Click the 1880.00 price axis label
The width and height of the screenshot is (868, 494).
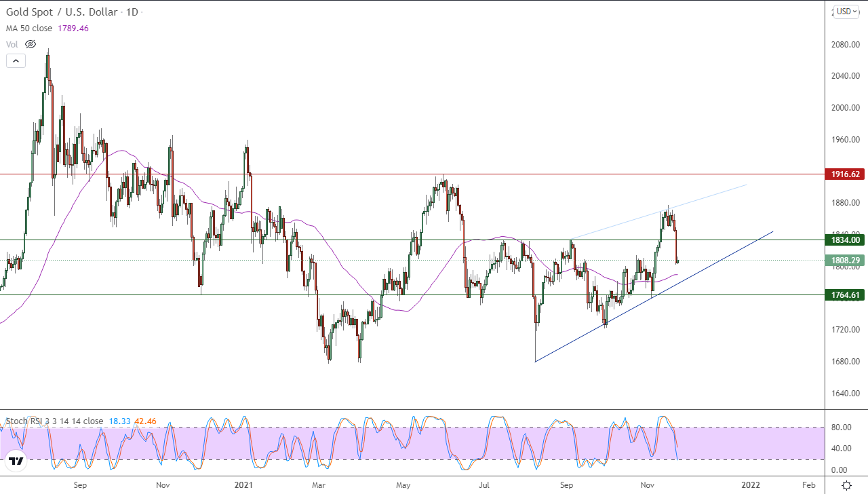tap(846, 203)
